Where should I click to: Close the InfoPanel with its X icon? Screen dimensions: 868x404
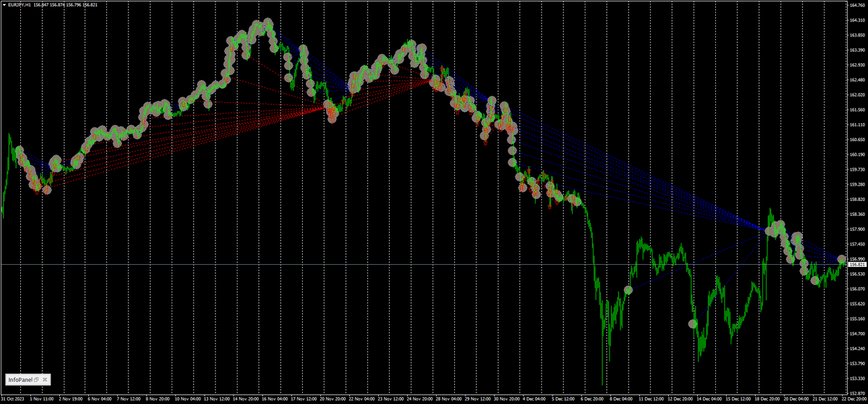(x=45, y=380)
